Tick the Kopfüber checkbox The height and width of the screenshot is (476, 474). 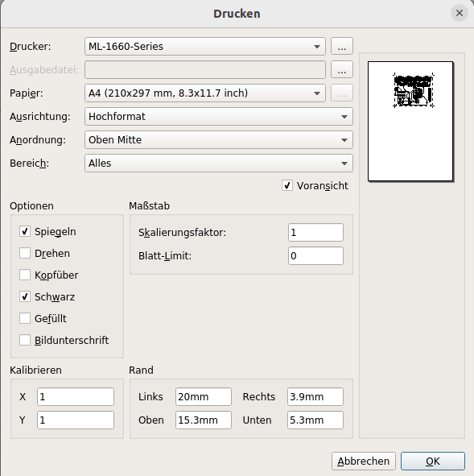pos(25,275)
